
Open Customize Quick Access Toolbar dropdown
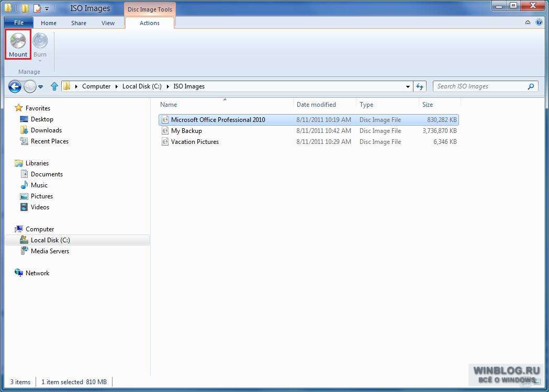[x=47, y=8]
